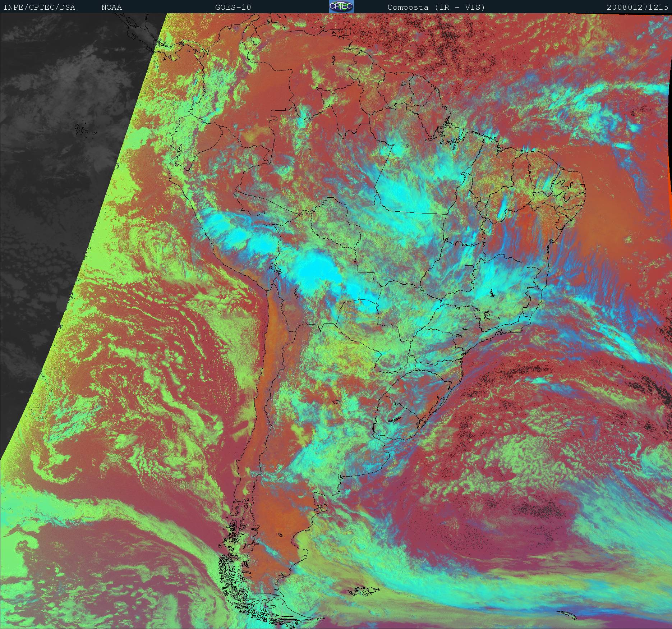This screenshot has width=672, height=629.
Task: Click the GOES-10 satellite label
Action: point(233,7)
